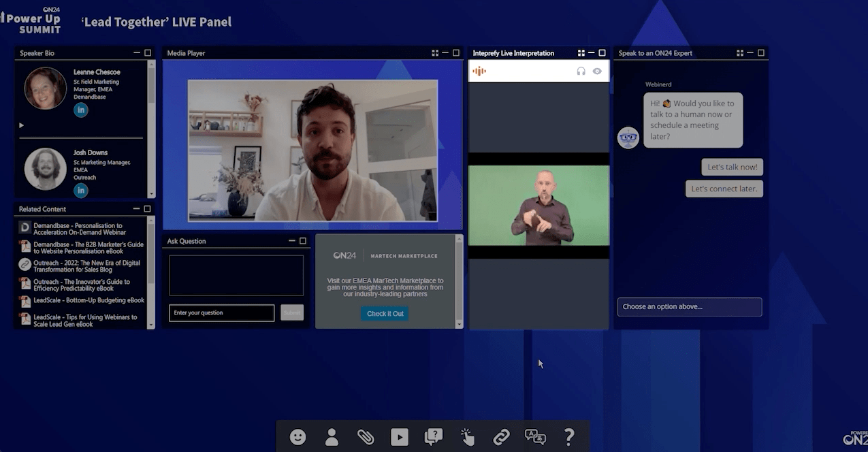The image size is (868, 452).
Task: Click the paperclip resources icon in dock
Action: point(366,437)
